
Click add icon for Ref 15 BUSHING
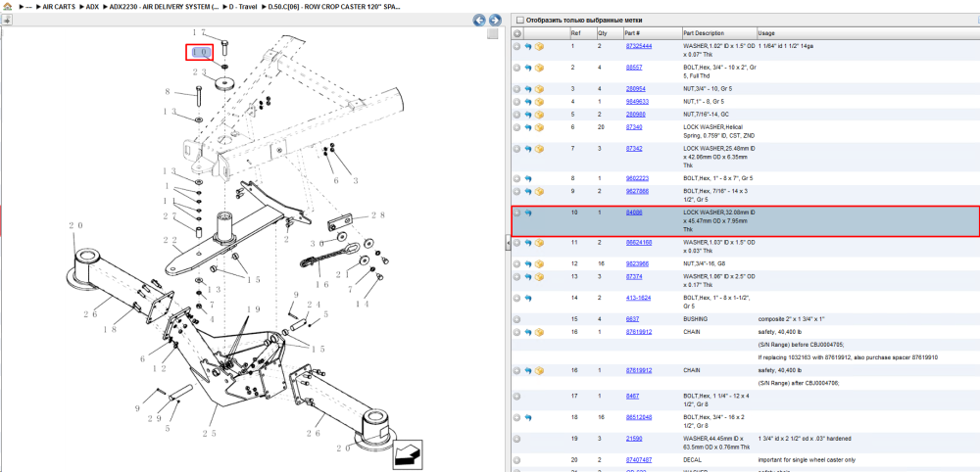pos(517,319)
